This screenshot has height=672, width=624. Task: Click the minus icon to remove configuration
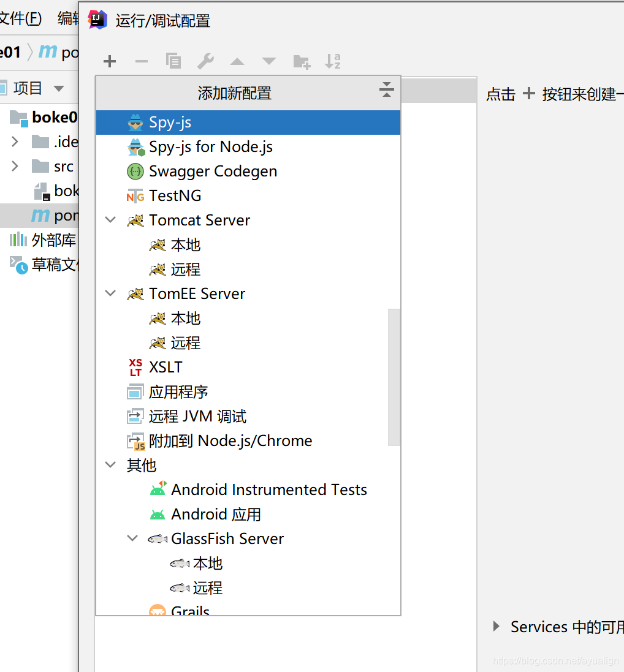[142, 61]
